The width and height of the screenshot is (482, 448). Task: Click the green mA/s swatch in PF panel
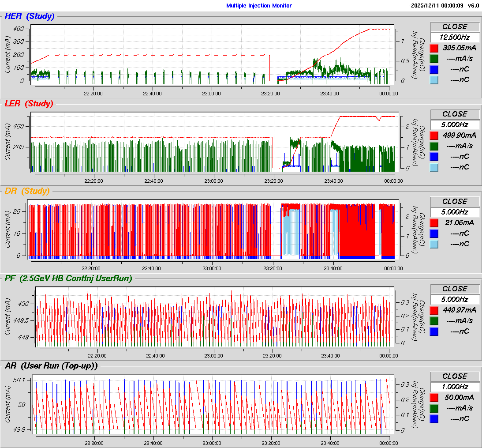[434, 321]
